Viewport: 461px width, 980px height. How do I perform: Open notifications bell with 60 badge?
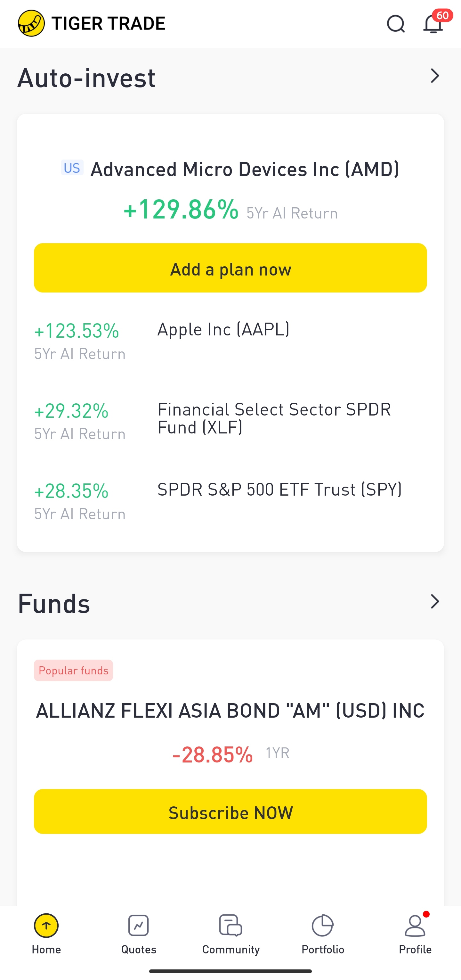tap(433, 24)
